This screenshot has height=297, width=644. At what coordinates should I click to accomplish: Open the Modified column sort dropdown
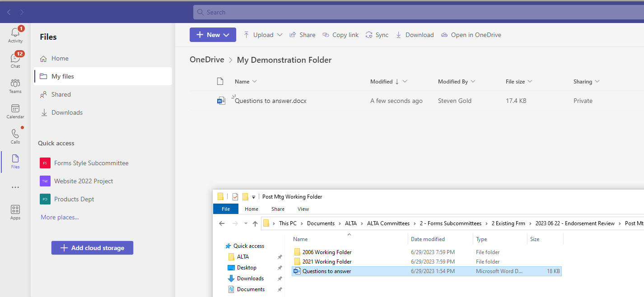[405, 82]
